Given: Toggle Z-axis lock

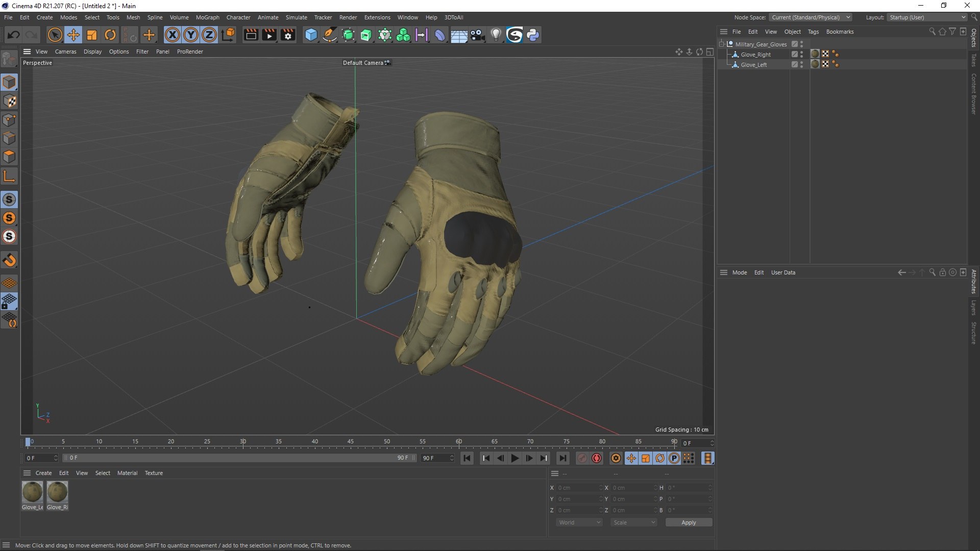Looking at the screenshot, I should (x=209, y=35).
